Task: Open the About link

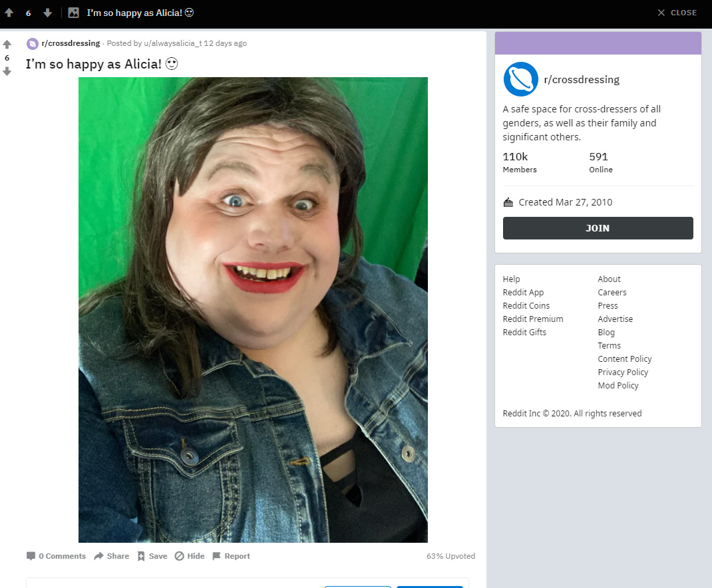Action: 609,279
